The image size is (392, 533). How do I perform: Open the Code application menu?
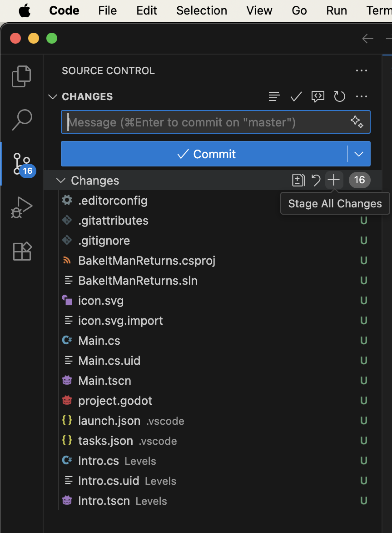coord(64,10)
